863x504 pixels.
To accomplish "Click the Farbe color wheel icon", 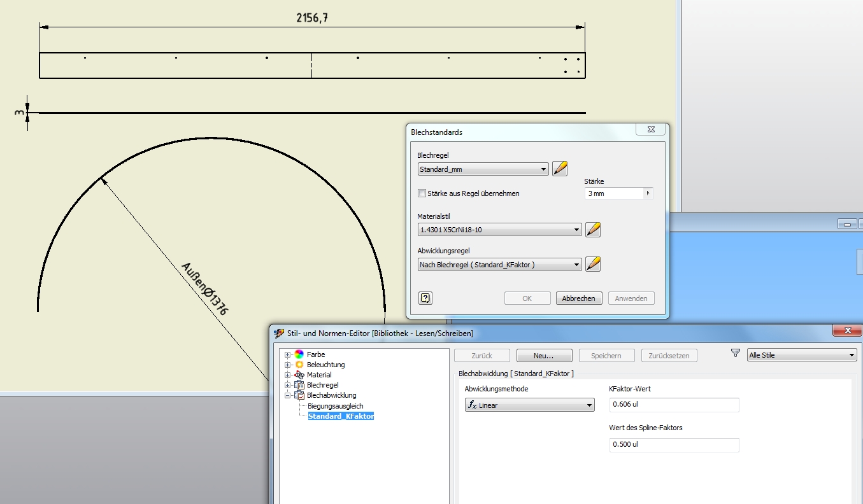I will (x=299, y=354).
